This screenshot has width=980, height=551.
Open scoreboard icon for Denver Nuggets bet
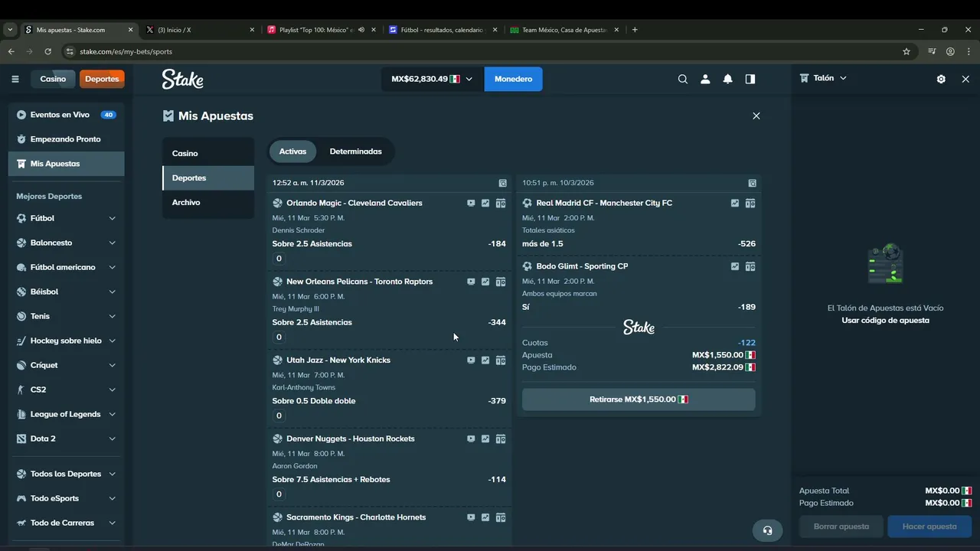click(x=501, y=439)
